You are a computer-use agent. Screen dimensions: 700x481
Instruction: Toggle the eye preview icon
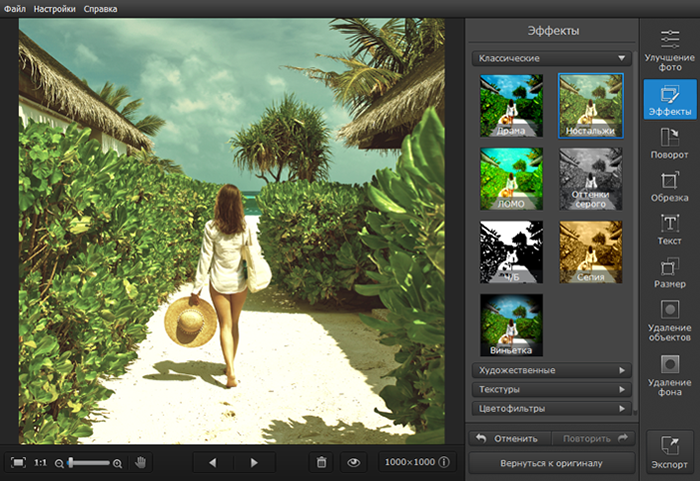coord(352,462)
